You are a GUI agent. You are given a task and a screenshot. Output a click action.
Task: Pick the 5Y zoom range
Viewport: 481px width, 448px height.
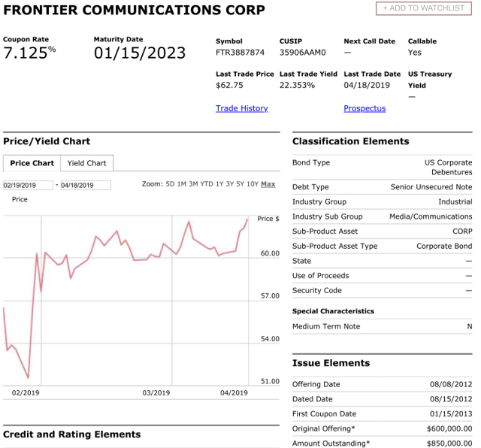pyautogui.click(x=240, y=184)
